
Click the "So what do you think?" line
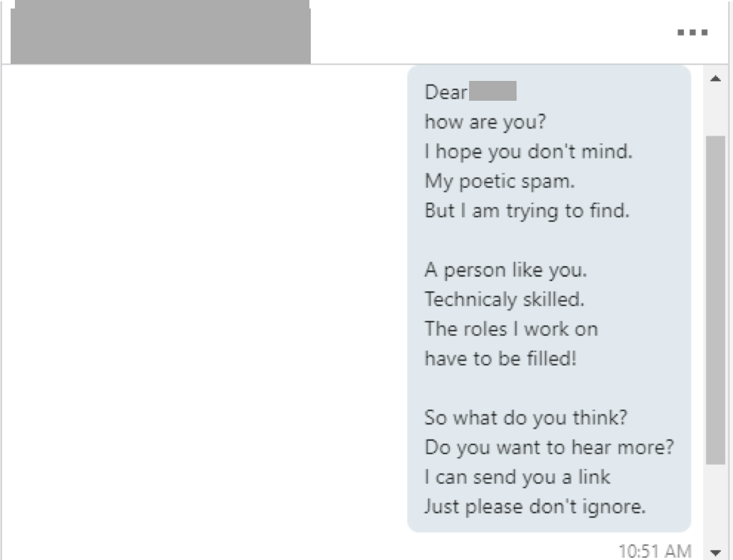tap(526, 417)
